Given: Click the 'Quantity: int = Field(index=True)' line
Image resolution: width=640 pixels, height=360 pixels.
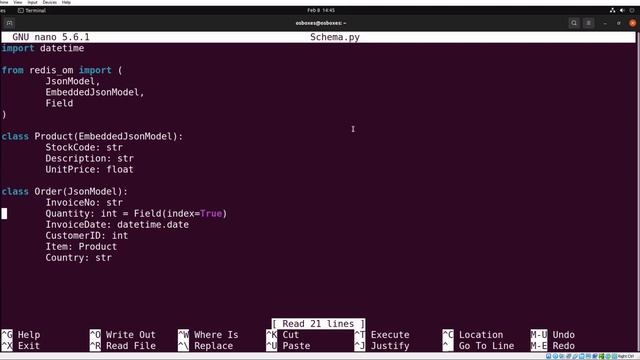Looking at the screenshot, I should click(x=136, y=213).
